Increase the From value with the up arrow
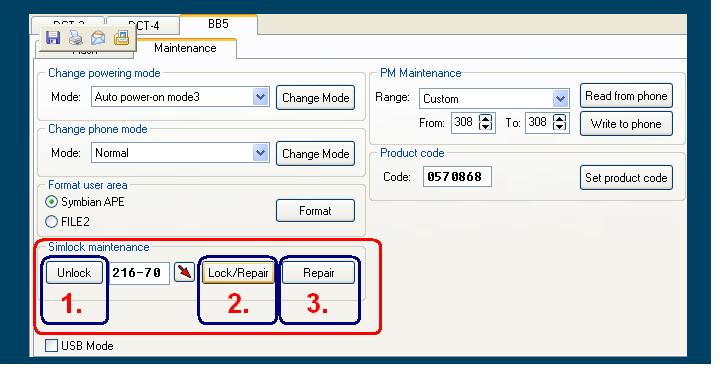Screen dimensions: 720x392 coord(485,118)
